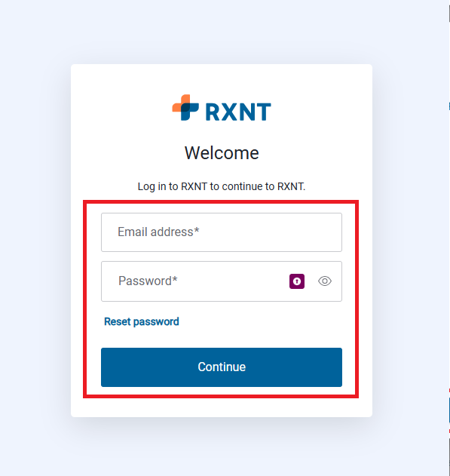
Task: Follow the 'Reset password' text under Password
Action: click(x=142, y=321)
